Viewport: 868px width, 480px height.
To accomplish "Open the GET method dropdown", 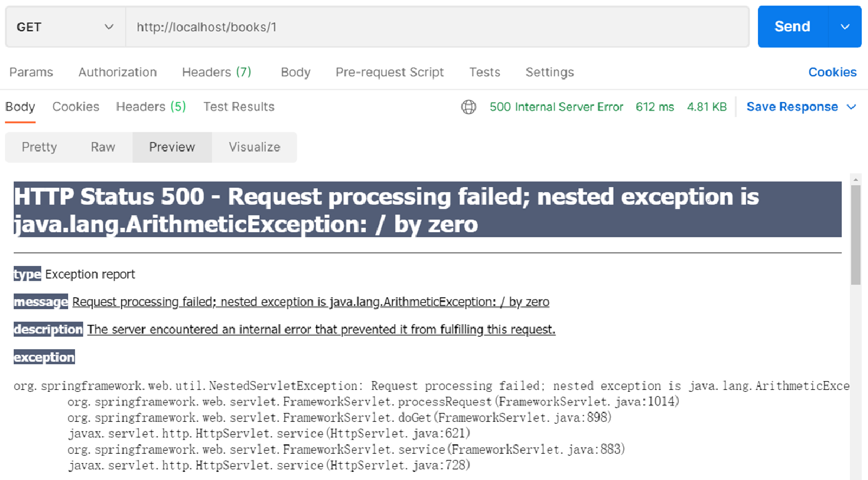I will [x=65, y=27].
